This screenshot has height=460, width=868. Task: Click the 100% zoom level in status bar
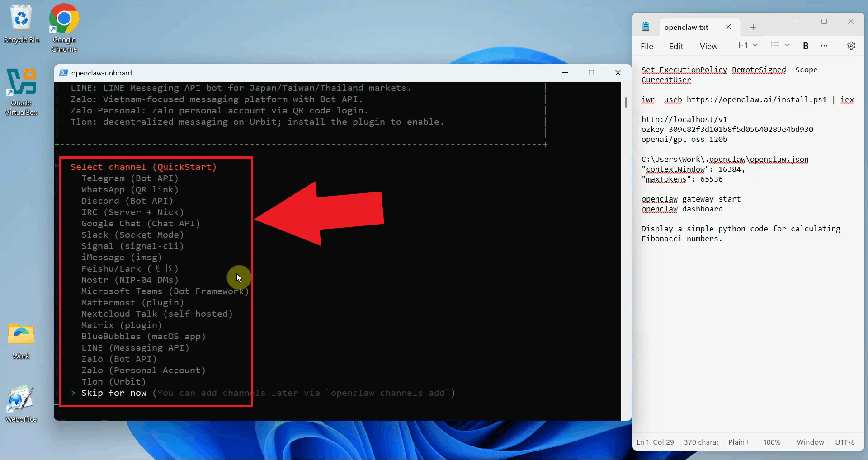point(772,442)
